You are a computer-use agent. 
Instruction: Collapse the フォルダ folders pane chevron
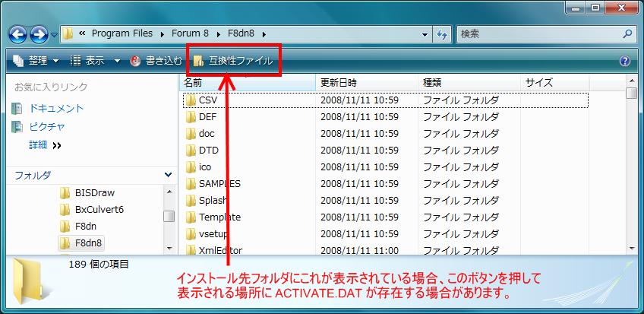click(168, 175)
